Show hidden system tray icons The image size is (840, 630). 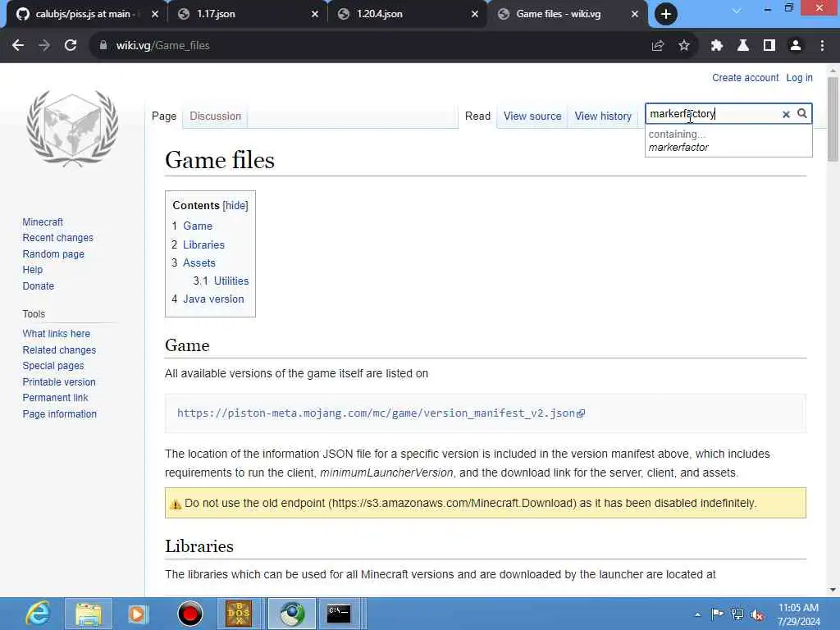[x=697, y=614]
